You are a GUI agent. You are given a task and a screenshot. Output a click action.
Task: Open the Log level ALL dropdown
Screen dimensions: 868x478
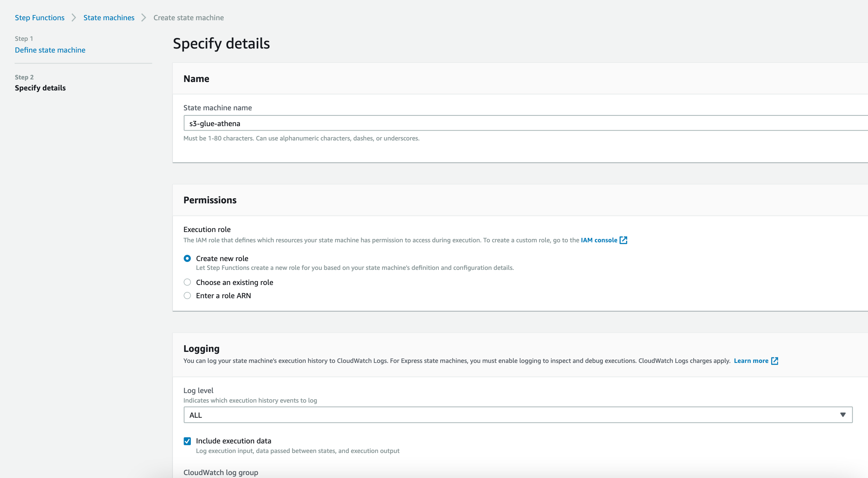tap(515, 415)
